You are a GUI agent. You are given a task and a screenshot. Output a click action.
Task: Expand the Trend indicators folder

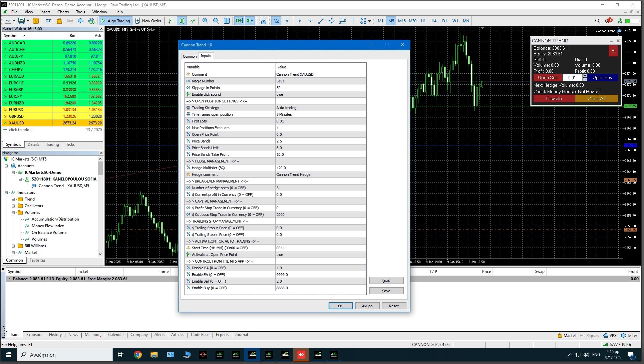pyautogui.click(x=13, y=199)
